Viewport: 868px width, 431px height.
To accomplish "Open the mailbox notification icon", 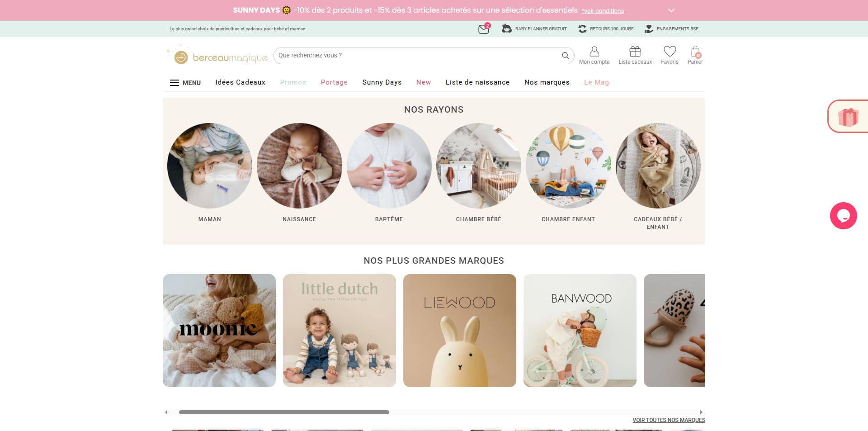I will pyautogui.click(x=484, y=29).
